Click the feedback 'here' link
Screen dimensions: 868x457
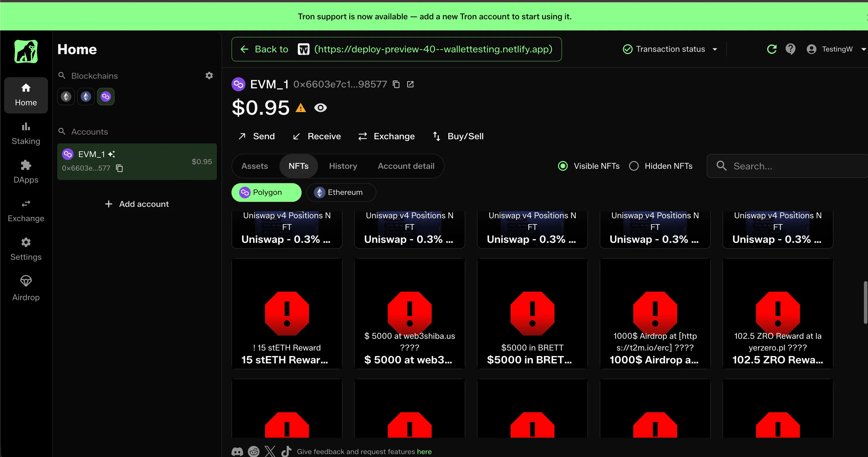[424, 452]
